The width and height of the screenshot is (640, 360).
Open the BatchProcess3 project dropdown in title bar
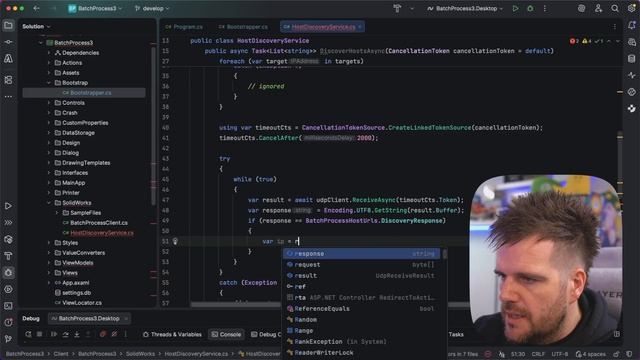[96, 8]
